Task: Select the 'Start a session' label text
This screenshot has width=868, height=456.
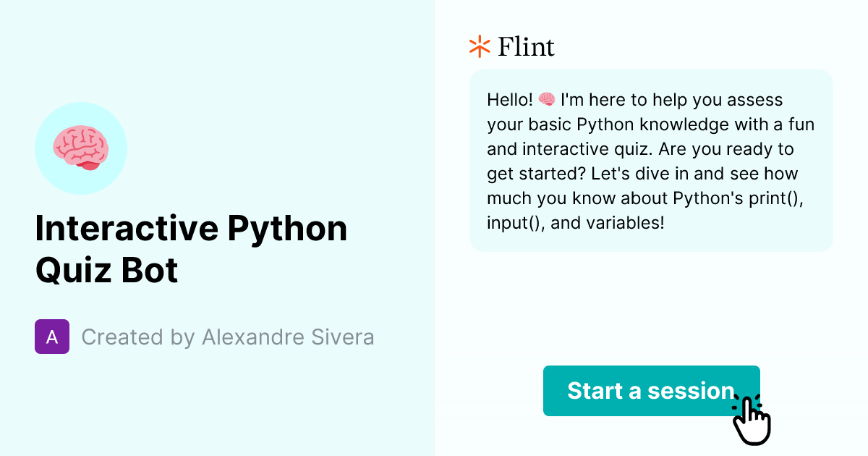Action: tap(650, 391)
